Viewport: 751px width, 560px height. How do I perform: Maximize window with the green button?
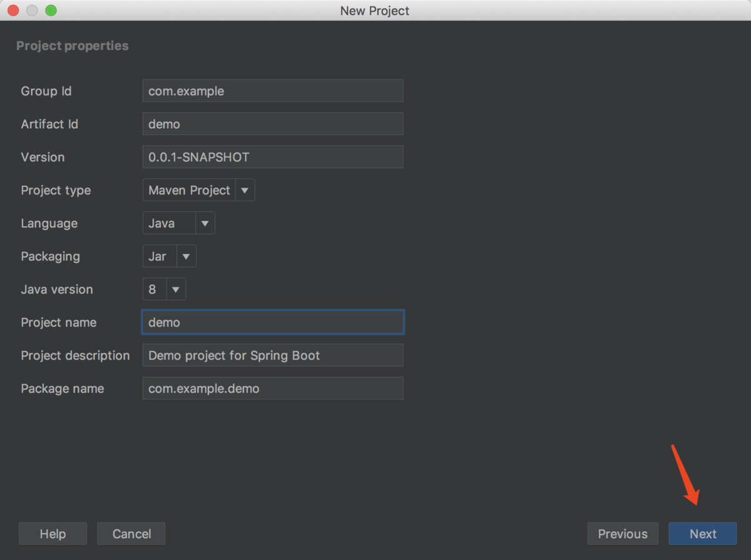51,11
